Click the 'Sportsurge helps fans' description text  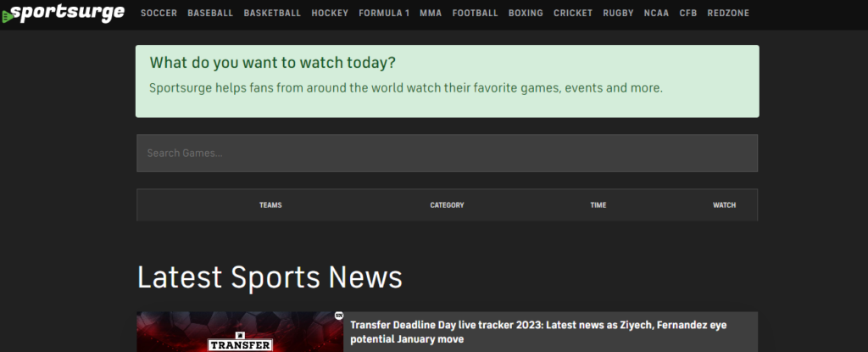[406, 88]
